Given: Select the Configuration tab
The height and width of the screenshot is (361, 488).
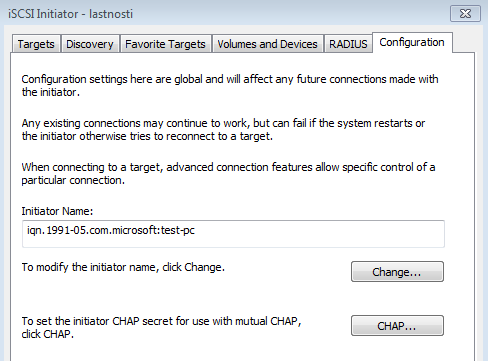Looking at the screenshot, I should coord(412,42).
